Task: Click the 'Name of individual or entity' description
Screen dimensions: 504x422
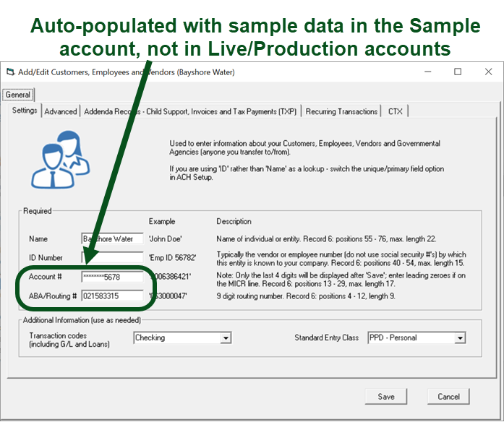Action: 326,239
